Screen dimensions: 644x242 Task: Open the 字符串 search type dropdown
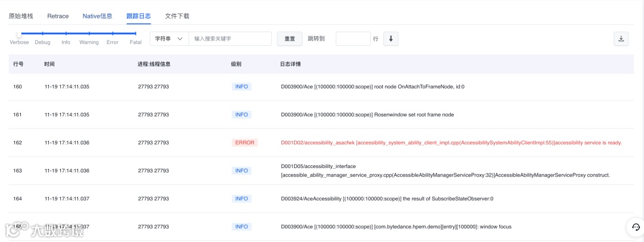(x=169, y=39)
